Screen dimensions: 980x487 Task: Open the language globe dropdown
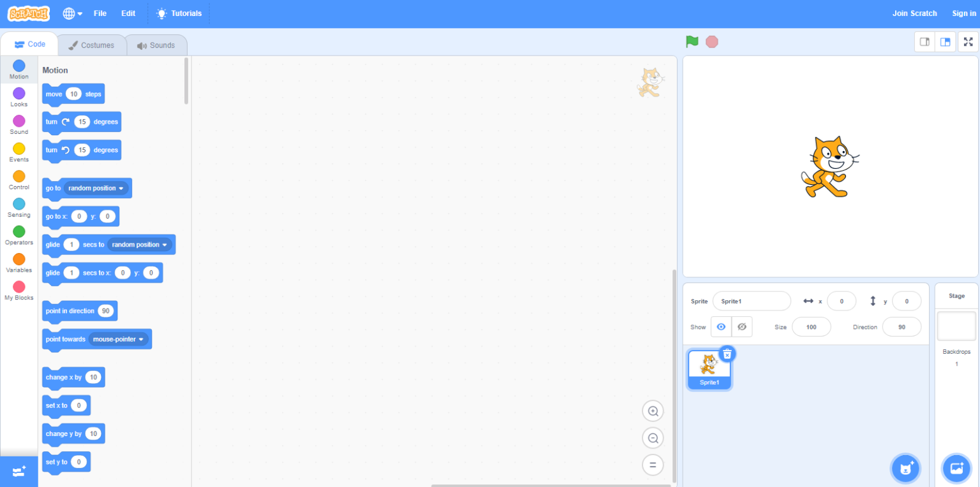coord(72,13)
